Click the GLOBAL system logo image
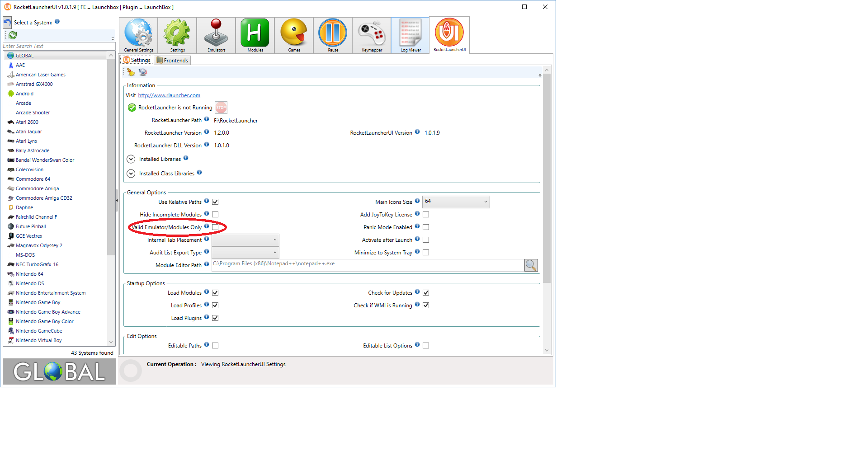868x470 pixels. click(x=59, y=371)
